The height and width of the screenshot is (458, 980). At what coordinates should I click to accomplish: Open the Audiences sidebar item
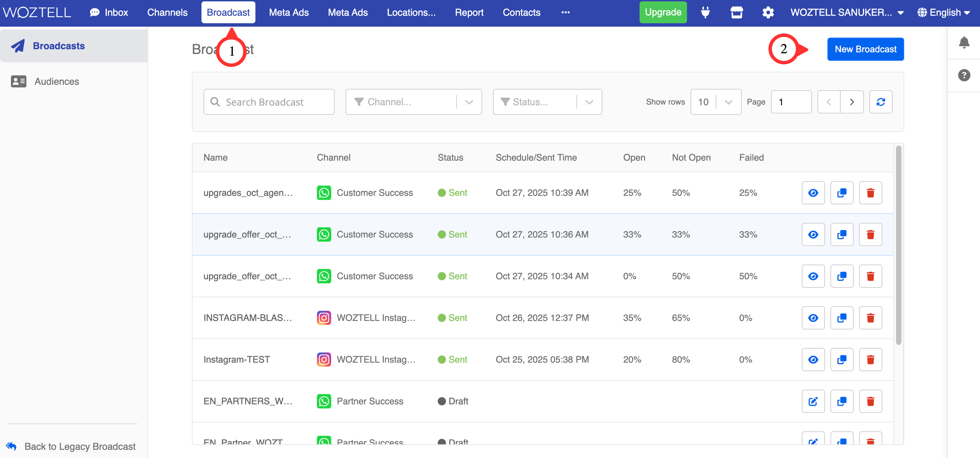point(57,81)
